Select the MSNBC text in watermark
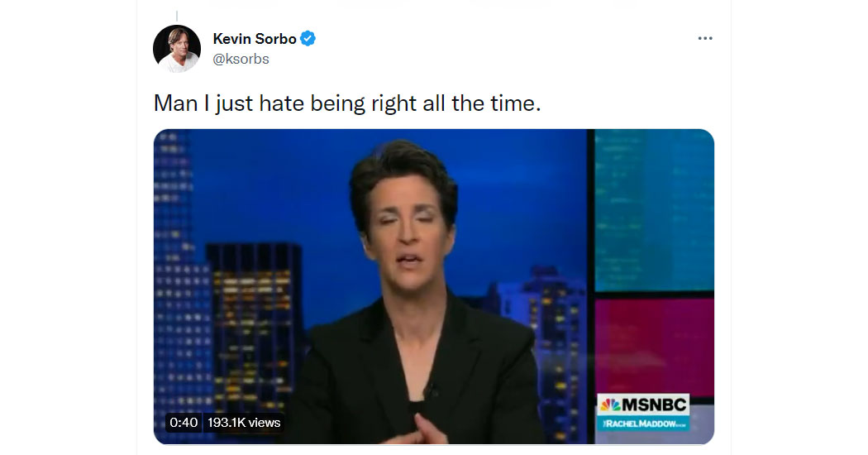The height and width of the screenshot is (455, 868). point(654,405)
